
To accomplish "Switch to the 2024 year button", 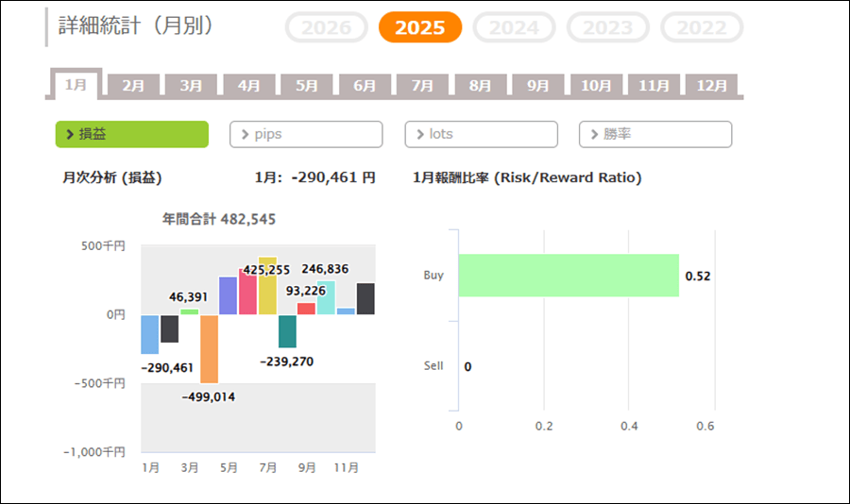I will [514, 27].
